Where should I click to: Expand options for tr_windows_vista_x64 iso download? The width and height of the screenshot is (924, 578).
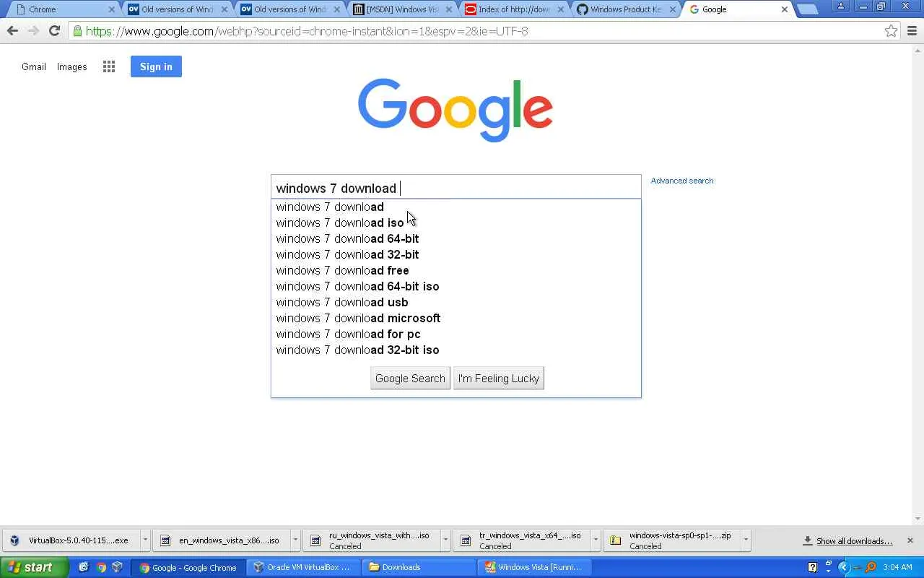click(x=596, y=540)
